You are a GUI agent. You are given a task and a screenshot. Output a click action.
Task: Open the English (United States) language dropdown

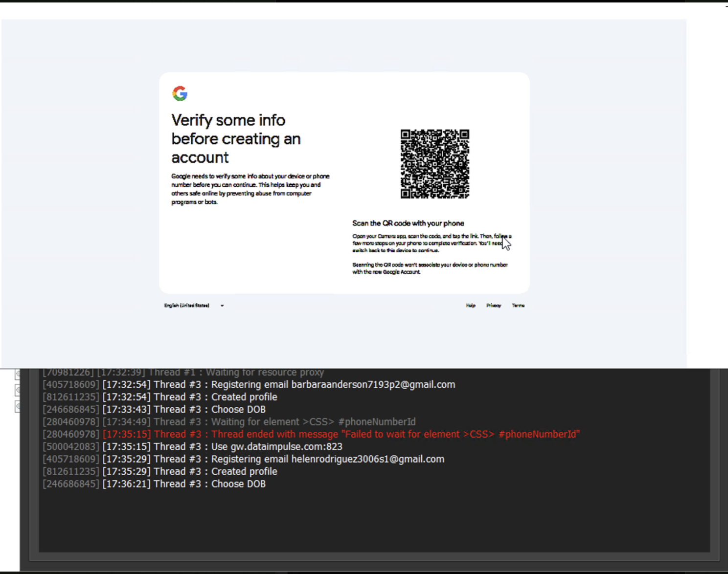click(194, 306)
